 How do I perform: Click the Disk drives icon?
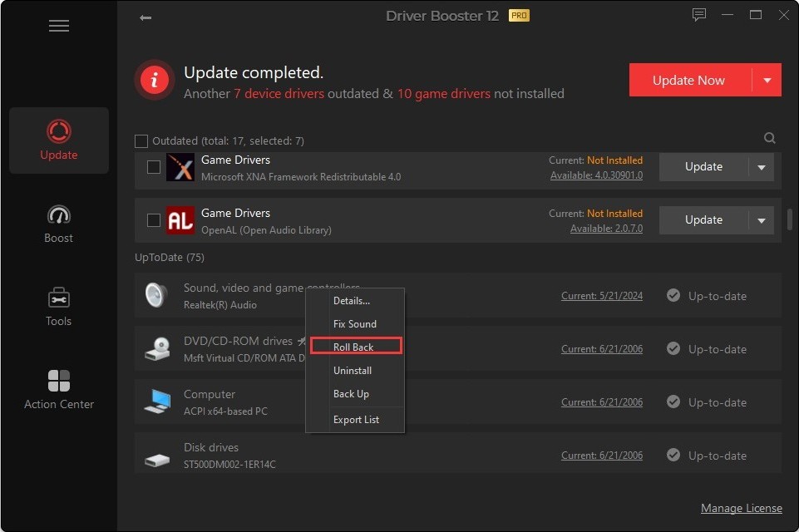[157, 461]
